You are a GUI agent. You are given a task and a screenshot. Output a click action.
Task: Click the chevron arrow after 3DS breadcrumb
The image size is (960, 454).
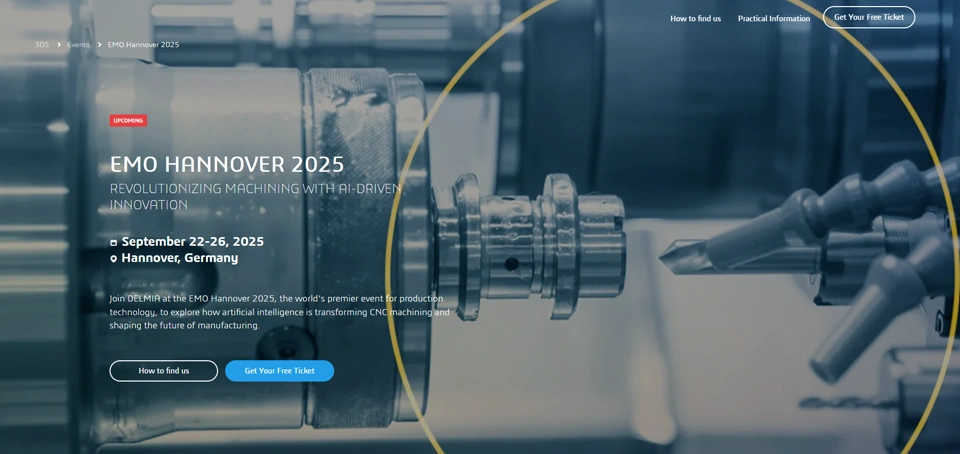(59, 45)
